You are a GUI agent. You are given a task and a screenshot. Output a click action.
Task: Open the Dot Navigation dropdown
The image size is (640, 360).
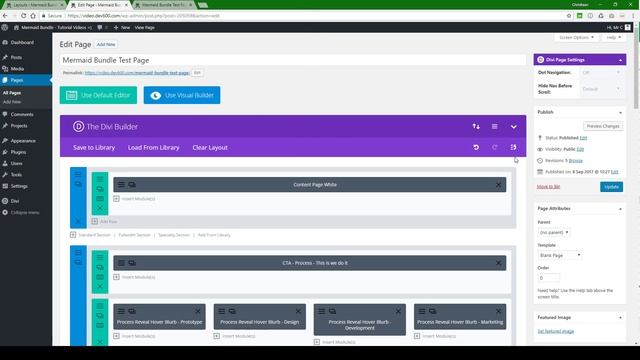click(x=601, y=72)
